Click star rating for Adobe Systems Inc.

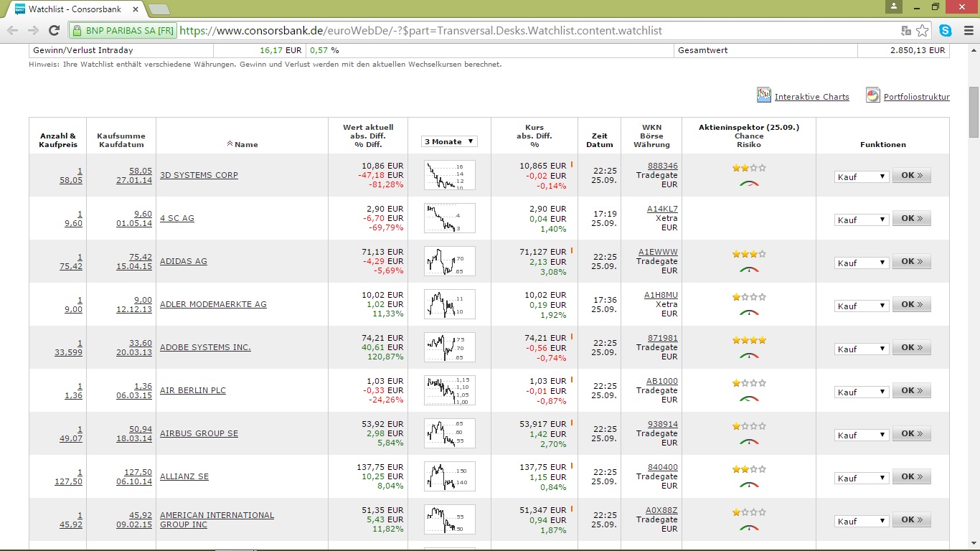pos(749,340)
